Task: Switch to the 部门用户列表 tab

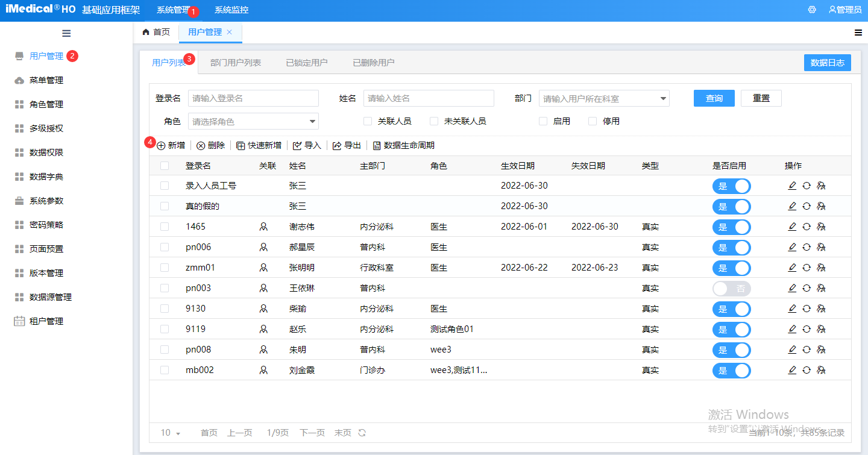Action: [x=236, y=63]
